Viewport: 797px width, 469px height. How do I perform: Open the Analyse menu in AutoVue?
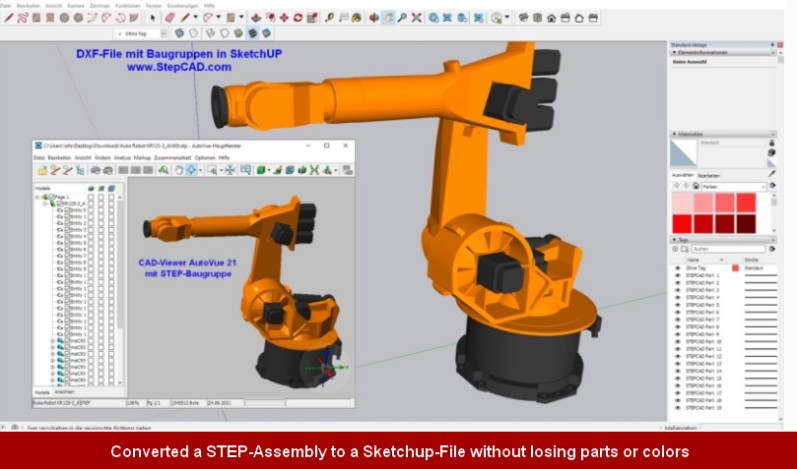[x=121, y=158]
